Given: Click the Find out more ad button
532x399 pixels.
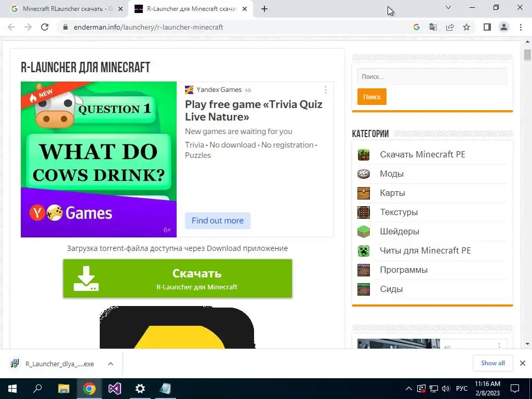Looking at the screenshot, I should click(x=218, y=220).
